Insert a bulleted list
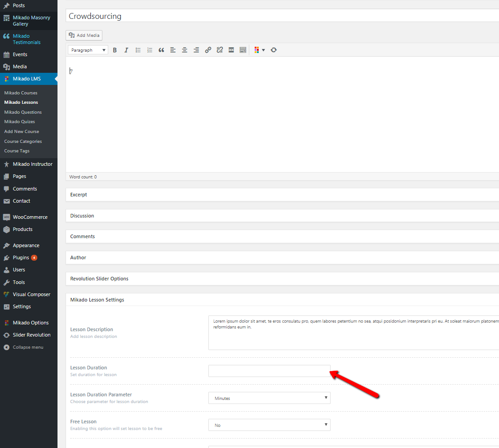The height and width of the screenshot is (448, 499). pos(138,50)
